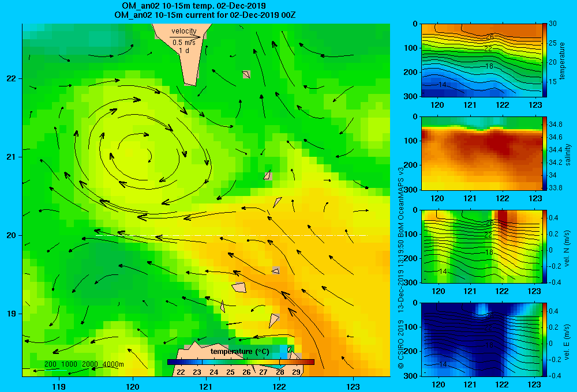This screenshot has width=577, height=392.
Task: Click latitude label "20" on main map axis
Action: click(11, 235)
